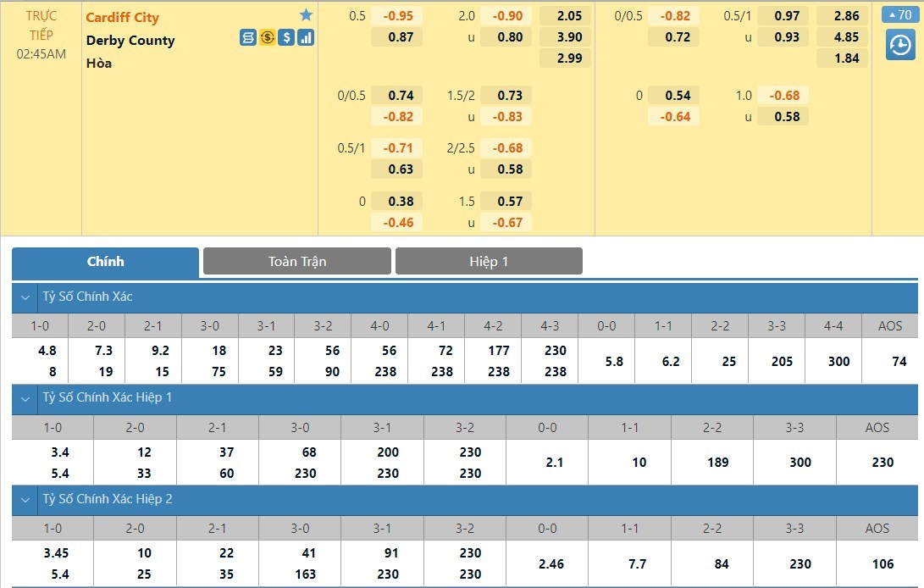This screenshot has height=588, width=924.
Task: Open the bar chart statistics icon
Action: 305,38
